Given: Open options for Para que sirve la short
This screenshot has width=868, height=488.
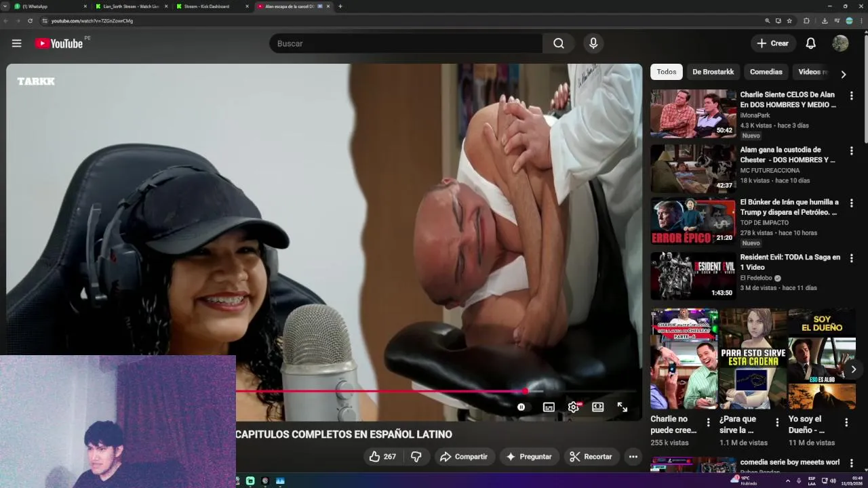Looking at the screenshot, I should click(777, 422).
